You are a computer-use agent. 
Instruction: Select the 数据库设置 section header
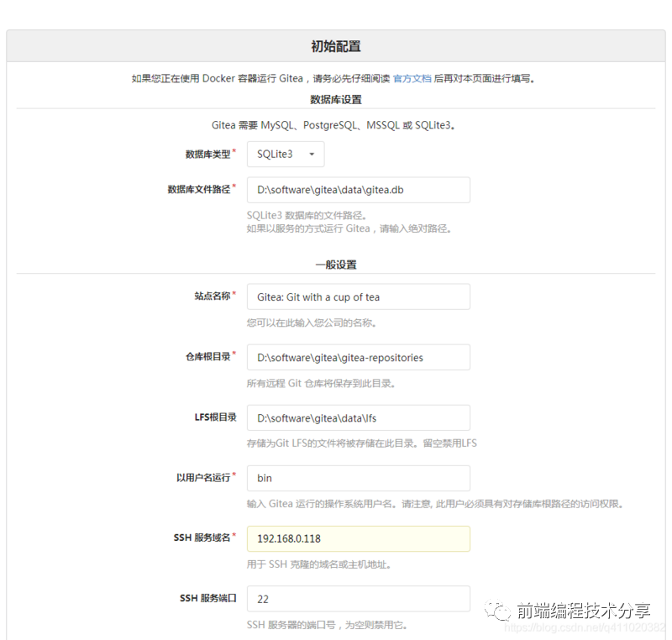(335, 100)
